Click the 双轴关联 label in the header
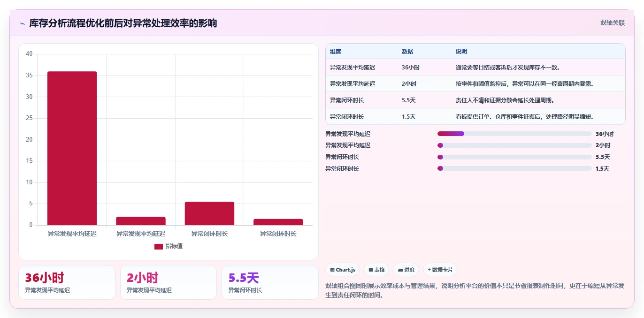The image size is (644, 318). (613, 23)
